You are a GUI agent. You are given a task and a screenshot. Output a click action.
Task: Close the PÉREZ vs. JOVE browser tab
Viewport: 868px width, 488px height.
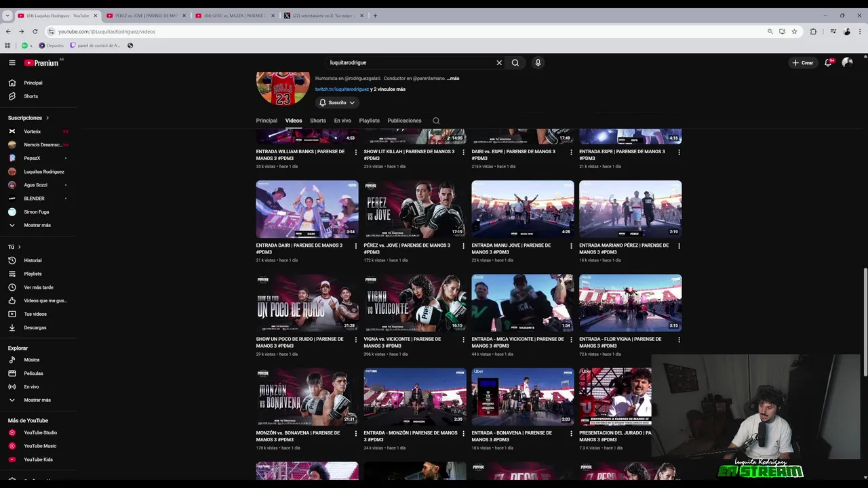pos(184,16)
